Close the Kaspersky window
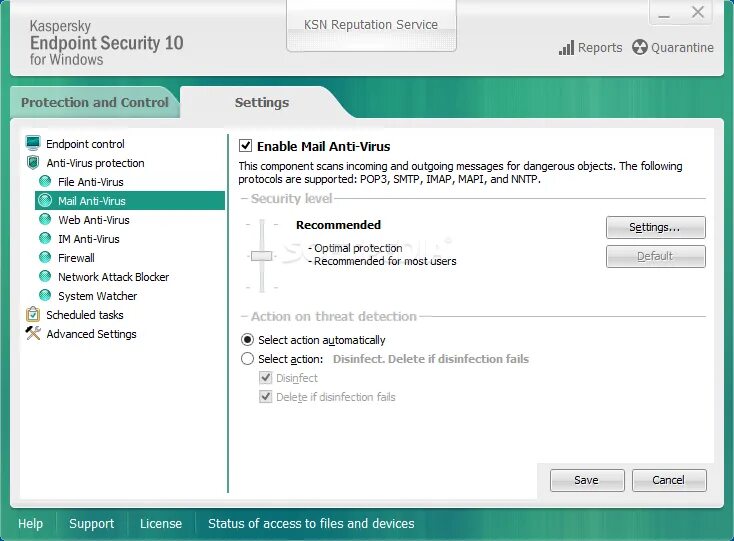734x541 pixels. pyautogui.click(x=697, y=12)
